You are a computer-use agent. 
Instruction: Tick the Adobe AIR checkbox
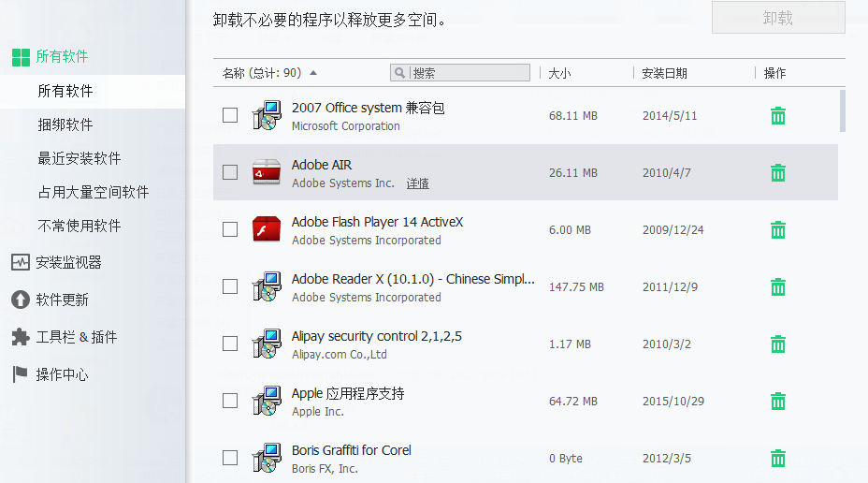[230, 172]
